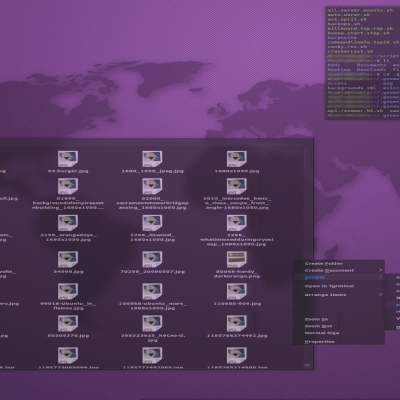The height and width of the screenshot is (400, 400).
Task: Expand the Create Document submenu
Action: point(338,270)
